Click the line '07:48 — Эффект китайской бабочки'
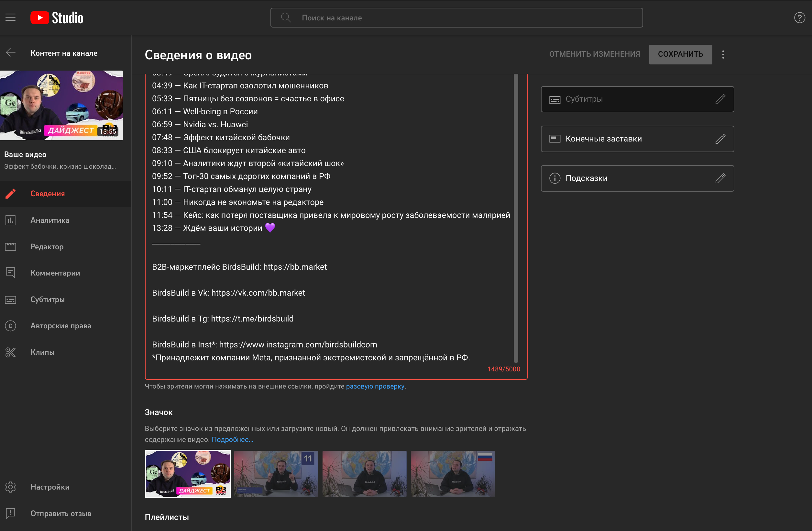Screen dimensions: 812x531 (x=221, y=137)
